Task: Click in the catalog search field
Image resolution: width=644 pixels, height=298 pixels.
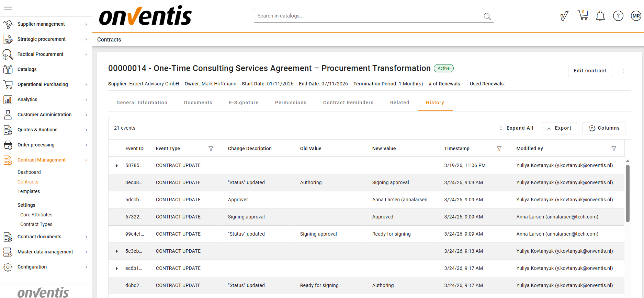Action: (x=368, y=16)
